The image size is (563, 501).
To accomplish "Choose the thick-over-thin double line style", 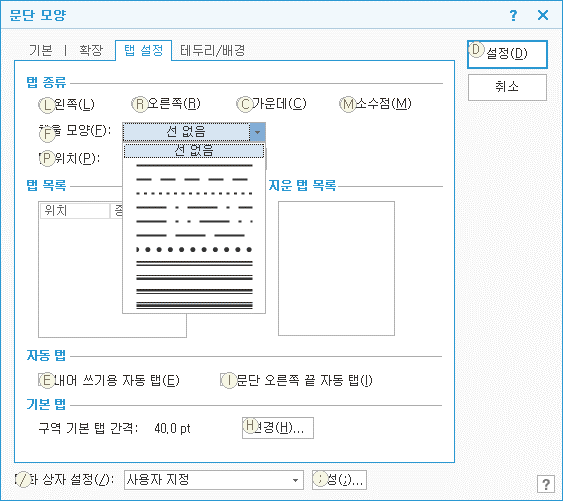I will pos(194,291).
